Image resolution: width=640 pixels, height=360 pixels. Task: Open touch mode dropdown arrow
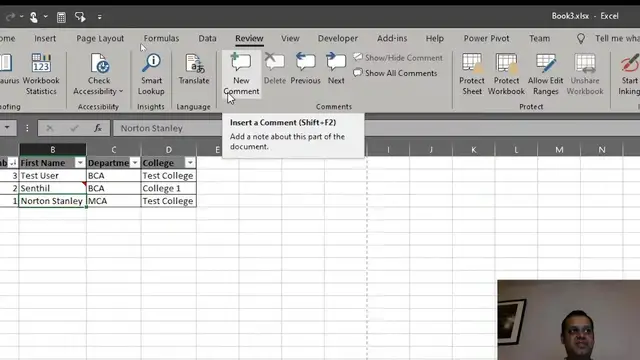(45, 17)
